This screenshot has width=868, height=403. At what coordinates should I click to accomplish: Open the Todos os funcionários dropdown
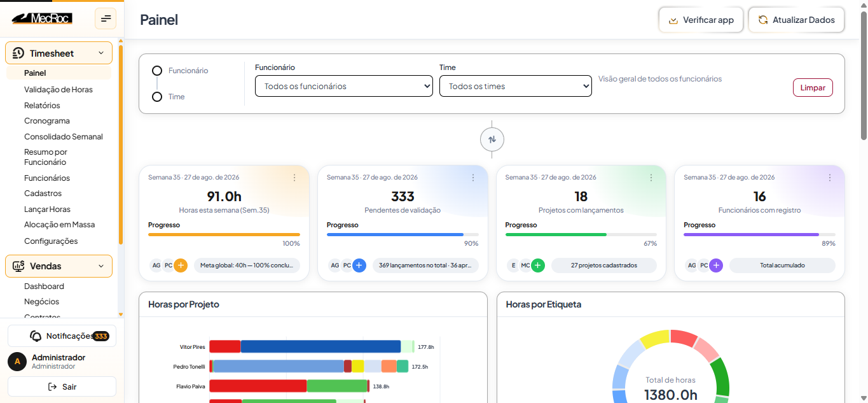point(344,86)
